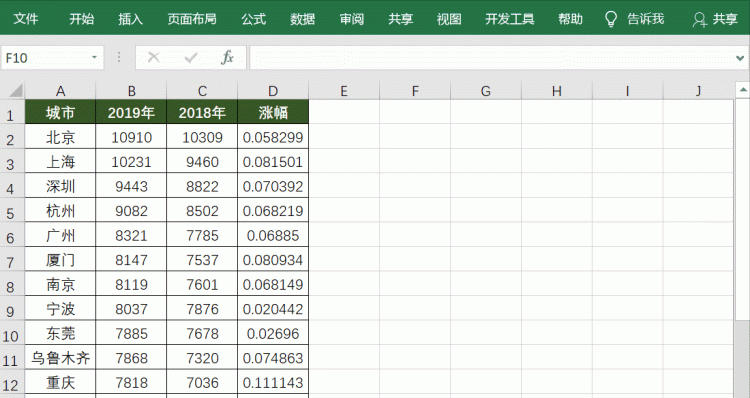The image size is (750, 398).
Task: Select column F header
Action: (x=415, y=91)
